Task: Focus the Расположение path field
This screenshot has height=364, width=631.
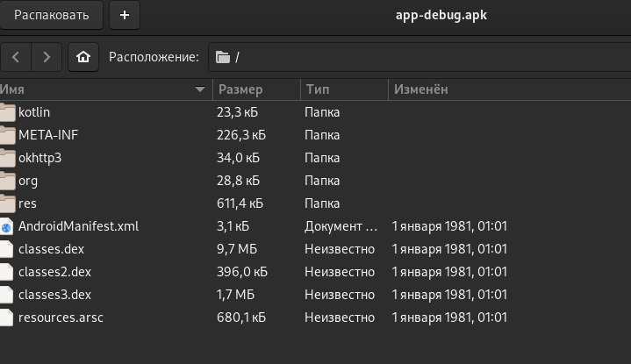Action: pyautogui.click(x=419, y=57)
